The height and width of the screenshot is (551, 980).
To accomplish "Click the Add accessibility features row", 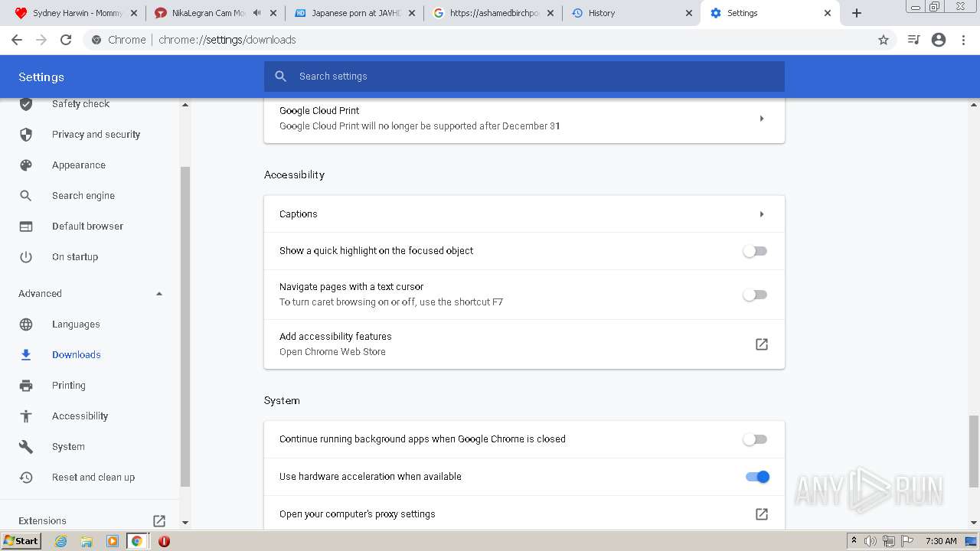I will click(524, 344).
